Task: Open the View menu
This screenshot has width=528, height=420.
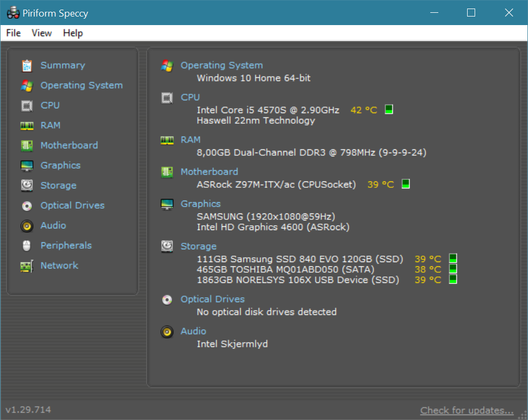Action: pos(42,33)
